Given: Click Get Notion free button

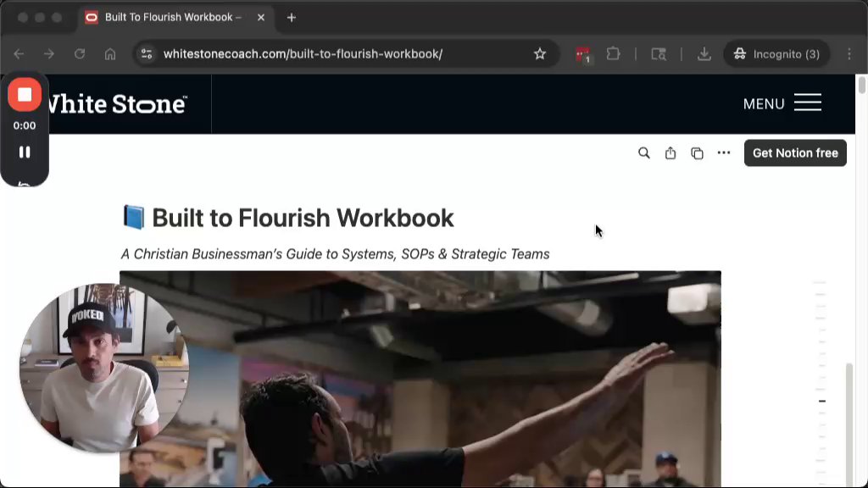Looking at the screenshot, I should click(795, 152).
